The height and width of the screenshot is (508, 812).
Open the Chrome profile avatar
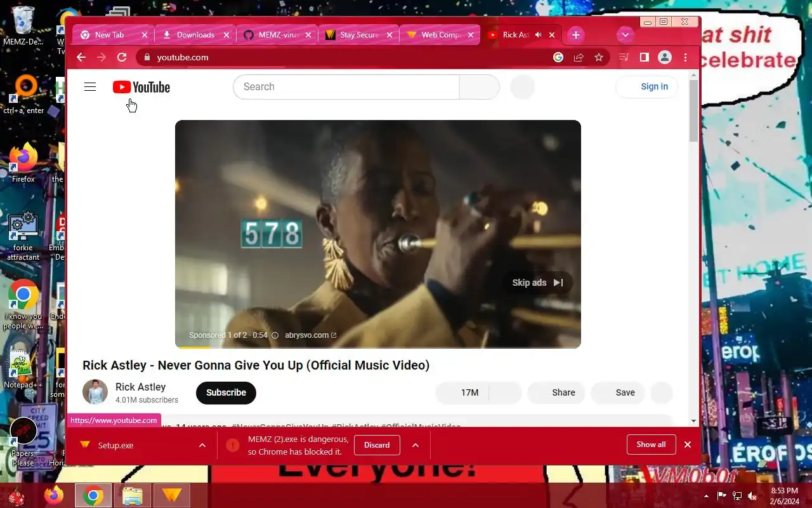point(665,57)
